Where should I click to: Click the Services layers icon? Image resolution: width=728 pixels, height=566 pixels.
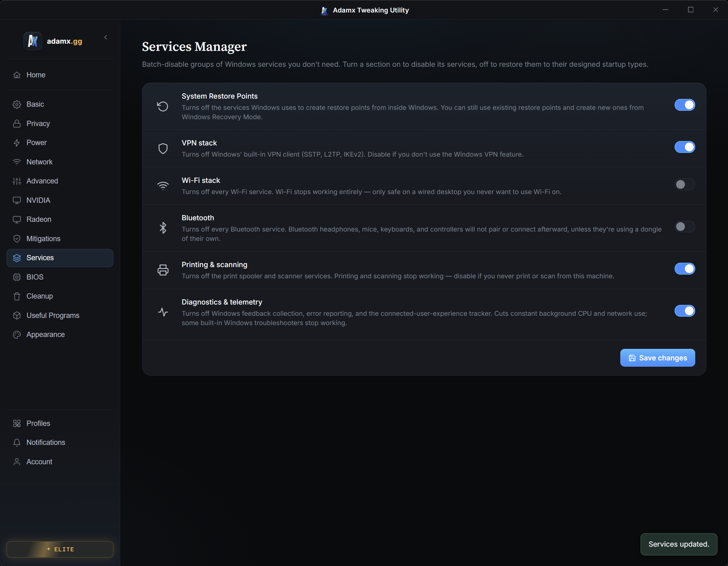(x=17, y=258)
